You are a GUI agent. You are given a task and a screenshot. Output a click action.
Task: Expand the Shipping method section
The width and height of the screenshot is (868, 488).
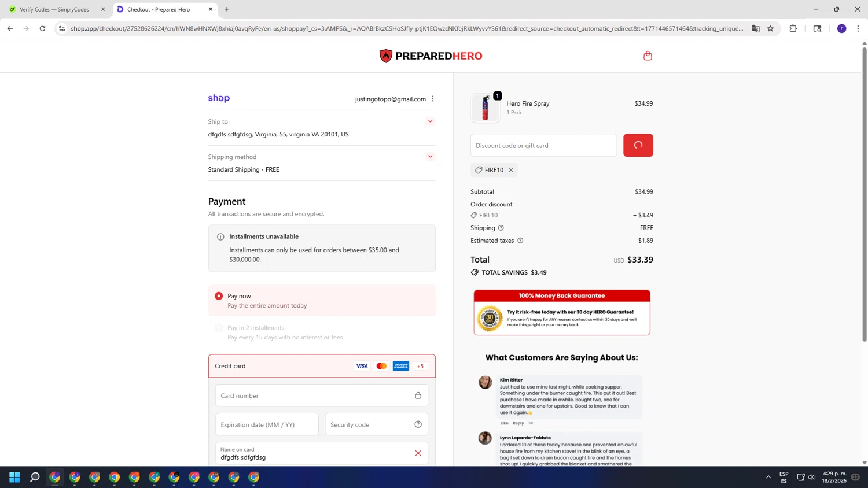[x=430, y=157]
